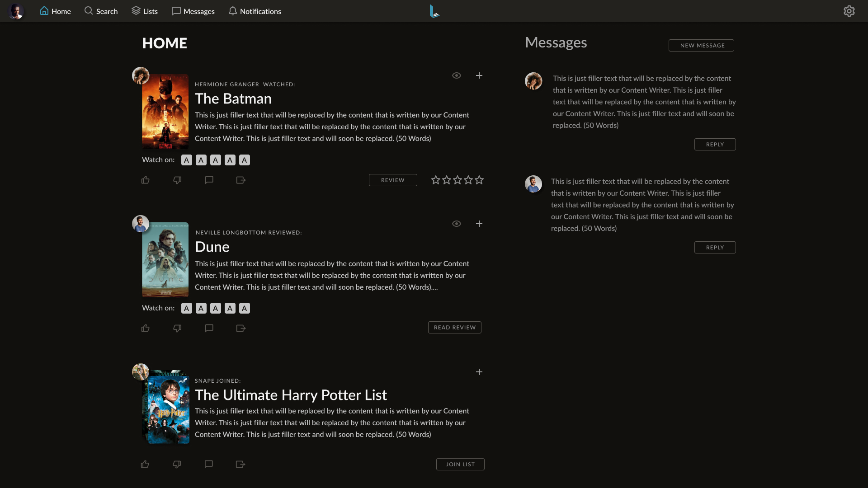Open Notifications from top navigation
The width and height of the screenshot is (868, 488).
click(255, 11)
